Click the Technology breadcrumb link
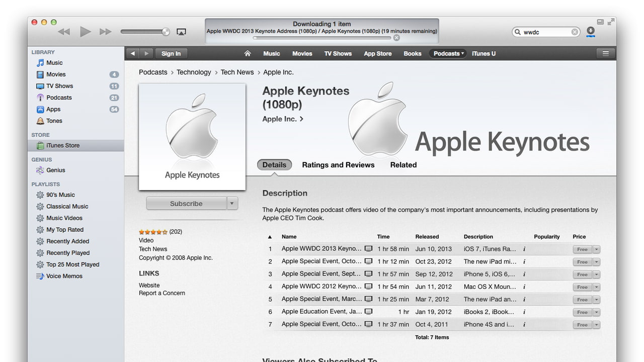This screenshot has width=644, height=362. pyautogui.click(x=194, y=72)
